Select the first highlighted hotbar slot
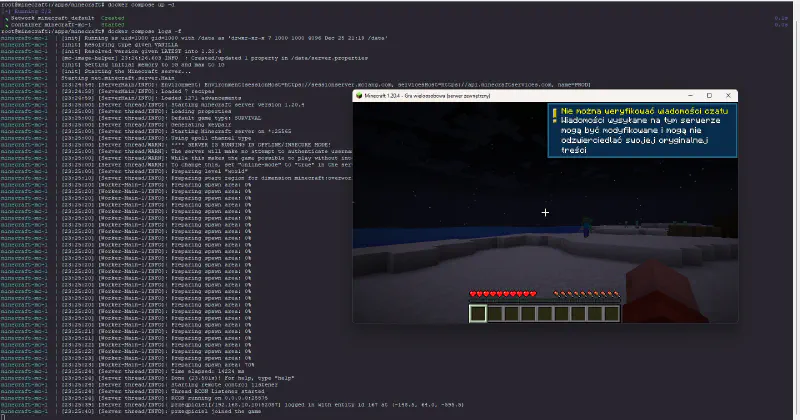The image size is (800, 420). coord(478,313)
